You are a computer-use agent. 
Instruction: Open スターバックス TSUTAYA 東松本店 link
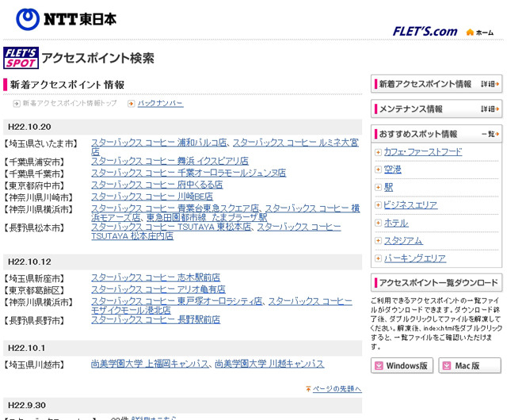click(x=171, y=227)
